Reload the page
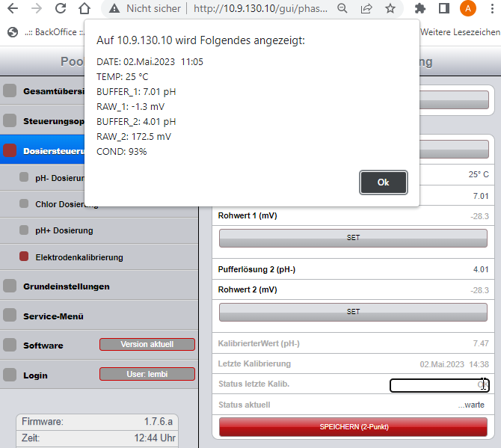Screen dimensions: 501x448 click(x=61, y=9)
